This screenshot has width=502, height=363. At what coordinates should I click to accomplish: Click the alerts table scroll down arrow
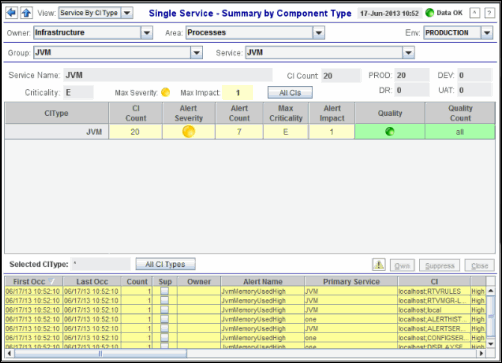(491, 344)
